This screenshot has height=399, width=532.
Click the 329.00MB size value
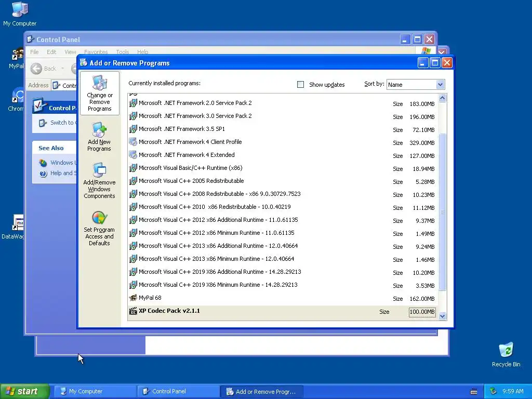(x=422, y=143)
